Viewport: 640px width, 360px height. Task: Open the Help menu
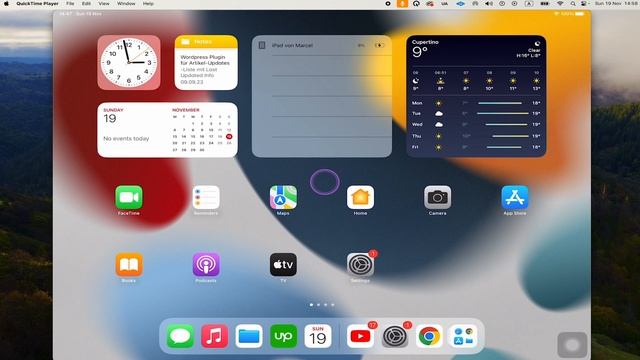[x=148, y=4]
